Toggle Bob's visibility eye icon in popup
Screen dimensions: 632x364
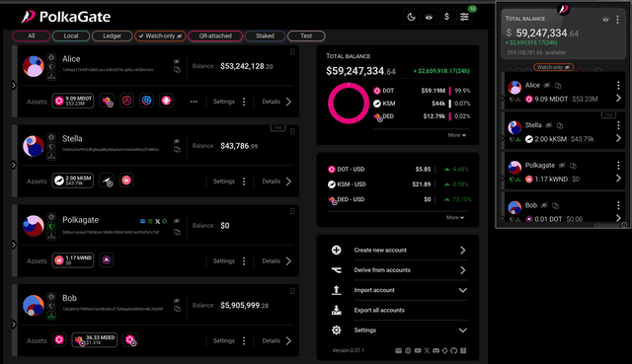click(544, 205)
